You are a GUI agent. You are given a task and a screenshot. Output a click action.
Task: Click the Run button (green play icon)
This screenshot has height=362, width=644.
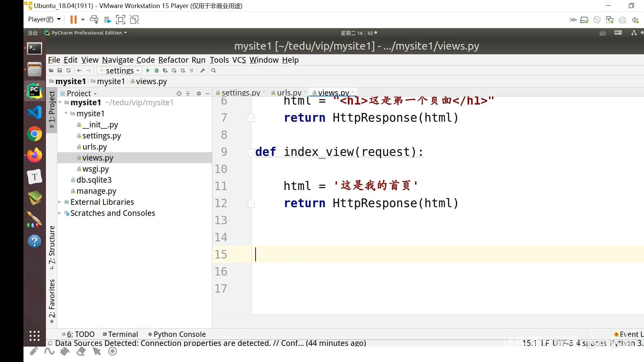point(148,71)
